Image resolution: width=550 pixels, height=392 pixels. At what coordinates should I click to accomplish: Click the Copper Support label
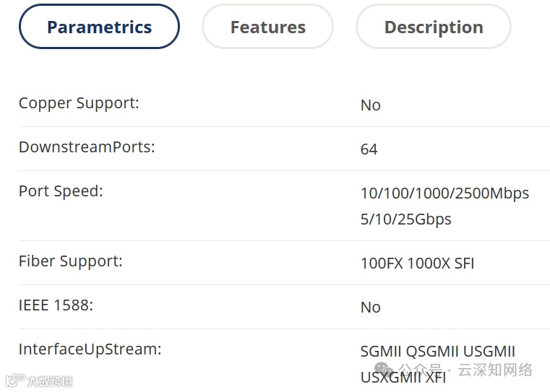click(79, 103)
